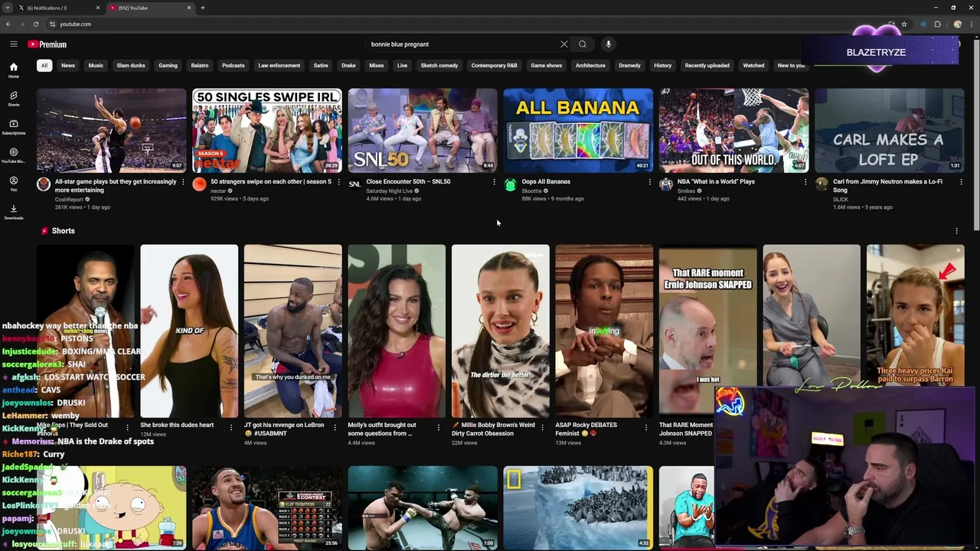Open the Oops All Bananas title link
The image size is (980, 551).
(546, 182)
